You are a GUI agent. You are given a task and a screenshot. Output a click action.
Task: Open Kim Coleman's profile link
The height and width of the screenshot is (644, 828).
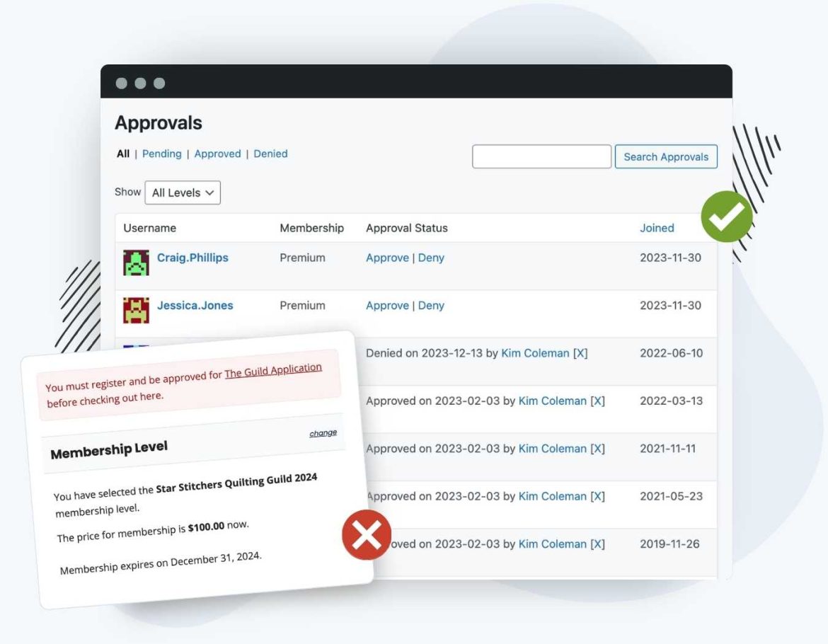(536, 353)
